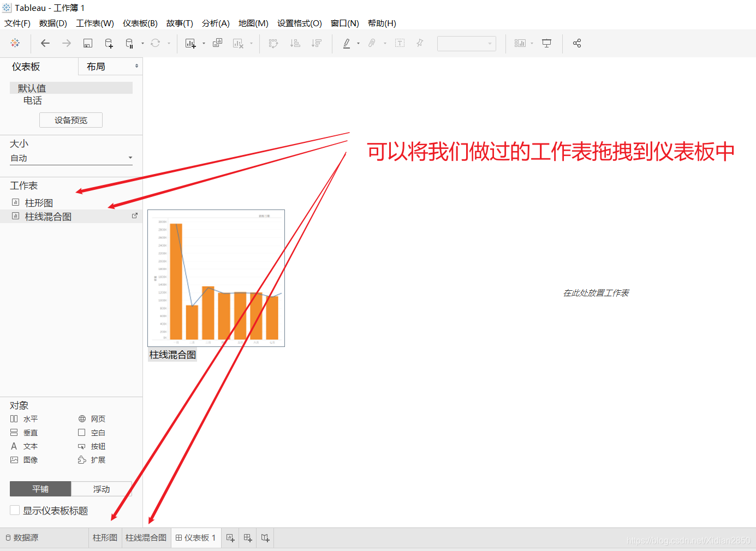The width and height of the screenshot is (756, 551).
Task: Open the clear sheet dropdown arrow
Action: click(x=251, y=43)
